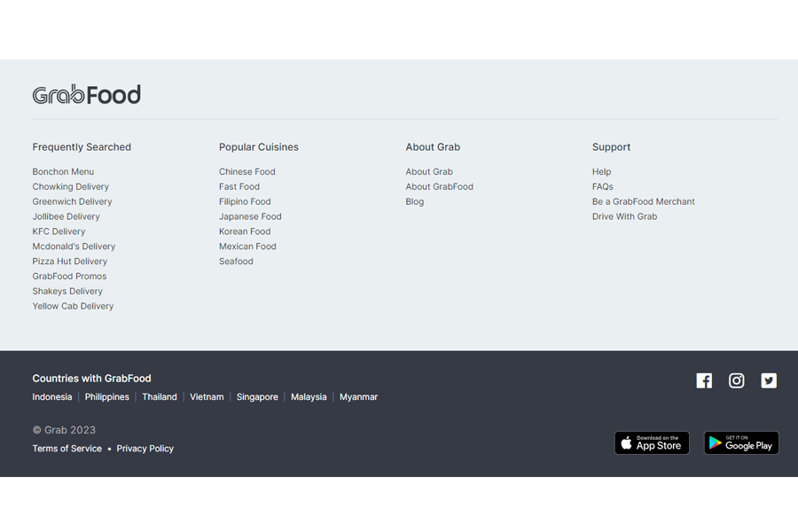The image size is (798, 532).
Task: Open the Help support link
Action: 601,172
